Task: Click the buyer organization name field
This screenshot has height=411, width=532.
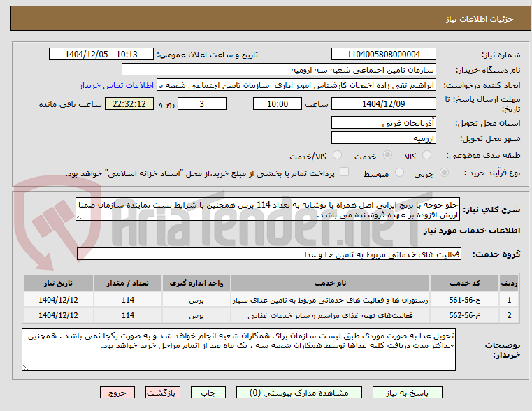Action: point(278,70)
